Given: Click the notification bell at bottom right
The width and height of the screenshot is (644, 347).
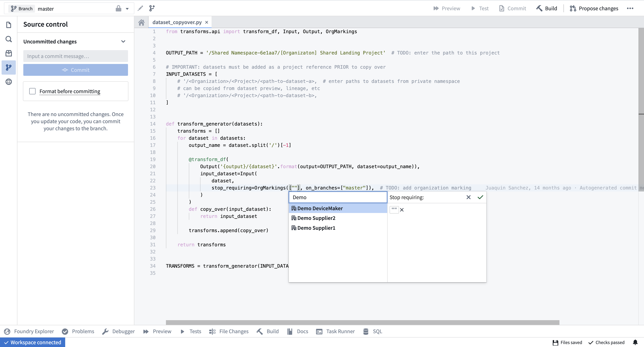Looking at the screenshot, I should click(636, 342).
